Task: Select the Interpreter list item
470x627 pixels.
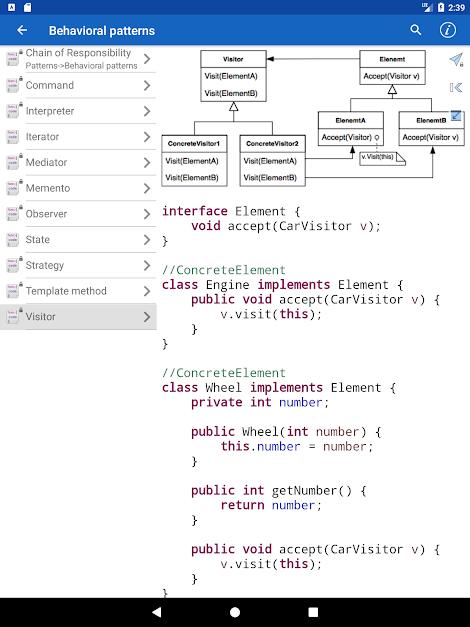Action: click(78, 111)
